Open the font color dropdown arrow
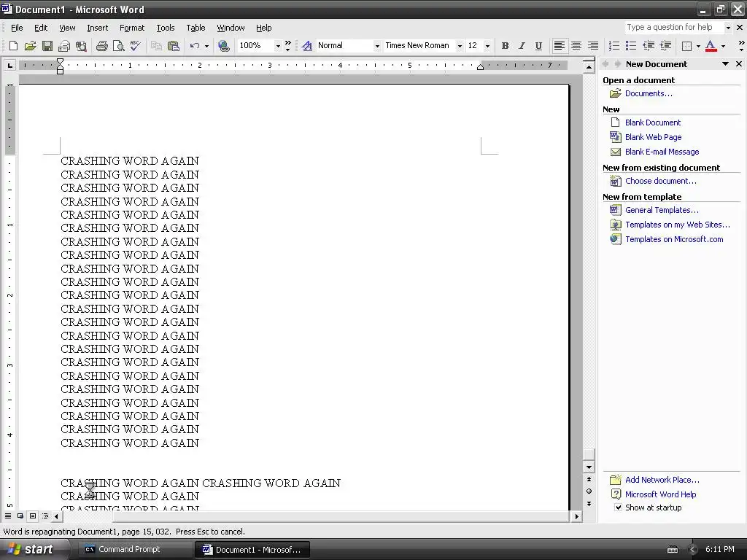Viewport: 747px width, 560px height. 723,46
